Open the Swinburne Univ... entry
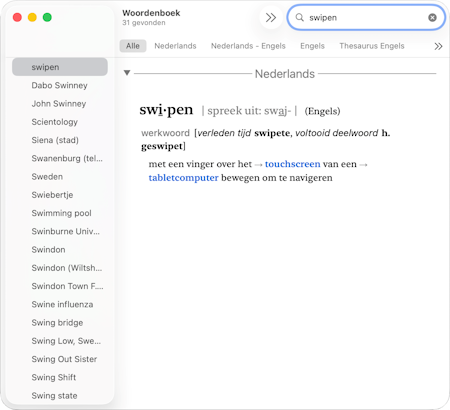450x410 pixels. click(x=60, y=231)
